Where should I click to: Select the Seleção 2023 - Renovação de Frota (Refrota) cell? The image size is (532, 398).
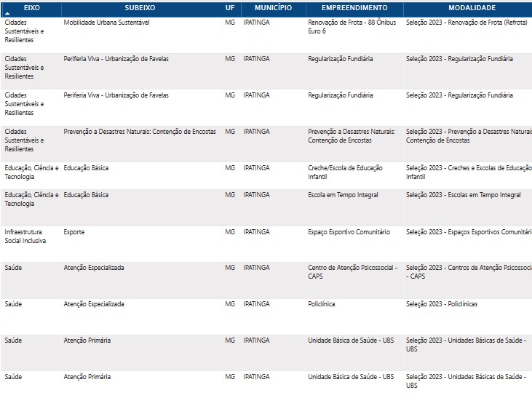(x=466, y=23)
